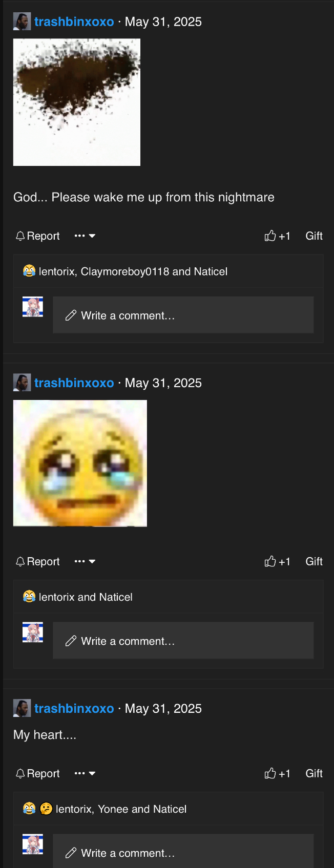Image resolution: width=334 pixels, height=868 pixels.
Task: Write a comment under lentorix and Naticel
Action: [x=183, y=641]
